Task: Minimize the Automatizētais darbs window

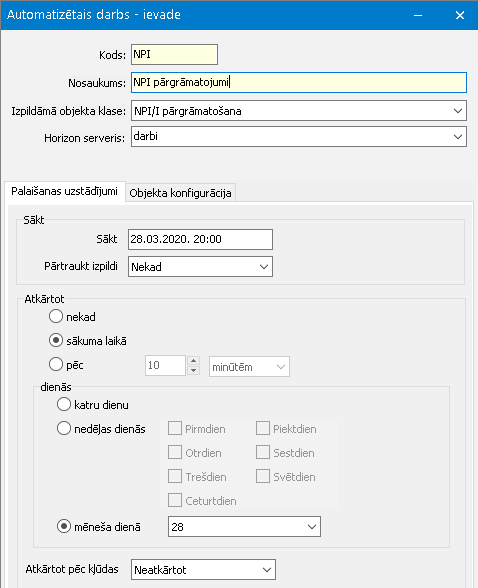Action: pyautogui.click(x=418, y=15)
